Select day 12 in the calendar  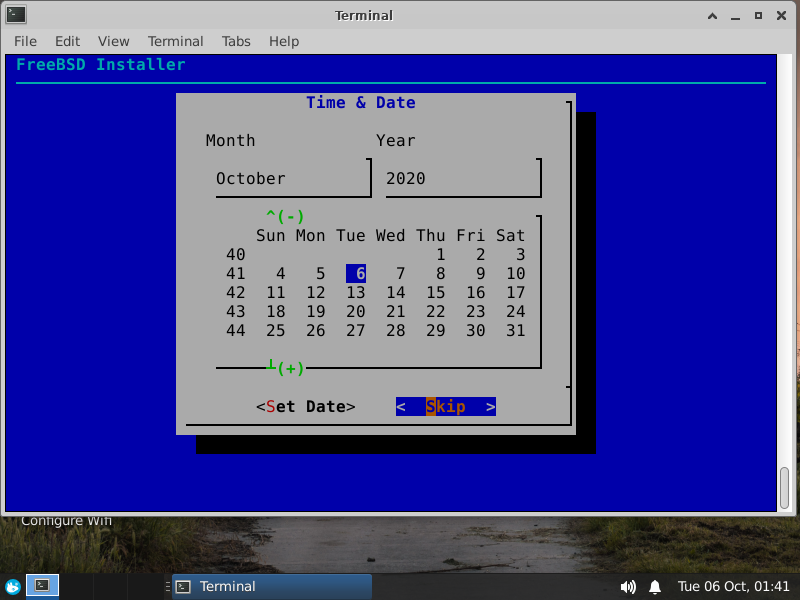point(316,292)
